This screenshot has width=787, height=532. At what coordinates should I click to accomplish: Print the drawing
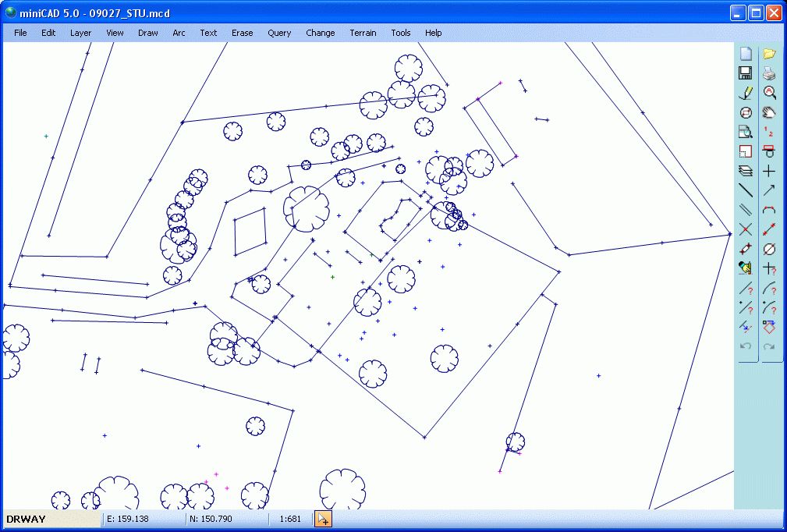[x=770, y=73]
